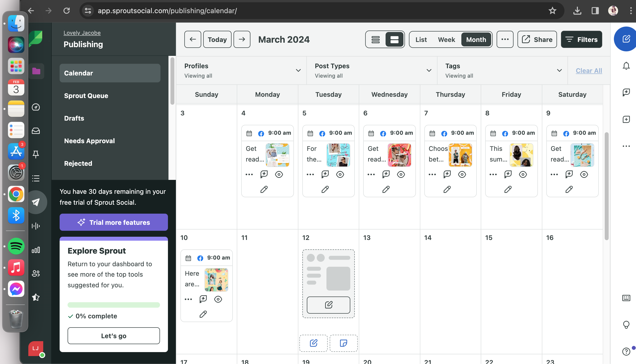
Task: Click the blue Compose new post icon
Action: [626, 39]
